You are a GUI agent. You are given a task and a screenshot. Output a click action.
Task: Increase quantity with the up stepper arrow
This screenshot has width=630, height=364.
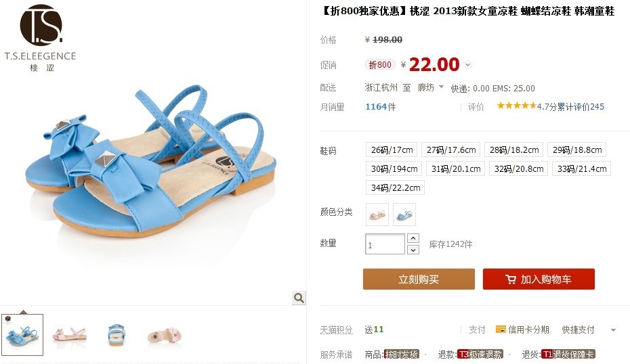pos(413,238)
